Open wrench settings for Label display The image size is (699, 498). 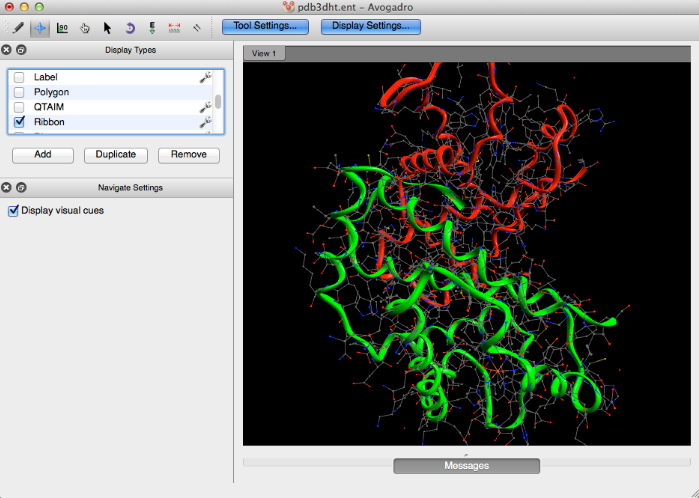tap(205, 77)
